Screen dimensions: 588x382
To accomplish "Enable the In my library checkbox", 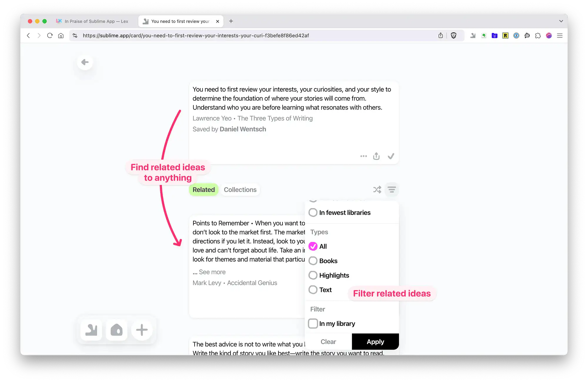I will point(313,324).
